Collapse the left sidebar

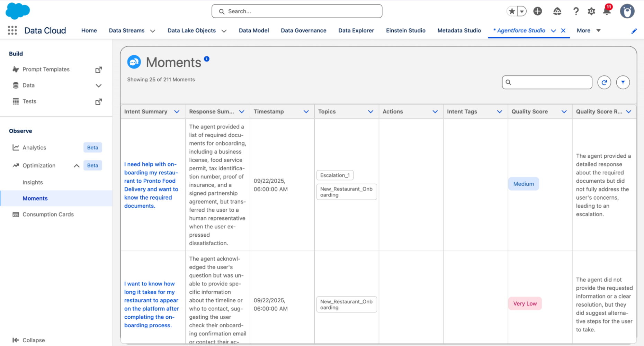click(x=29, y=340)
